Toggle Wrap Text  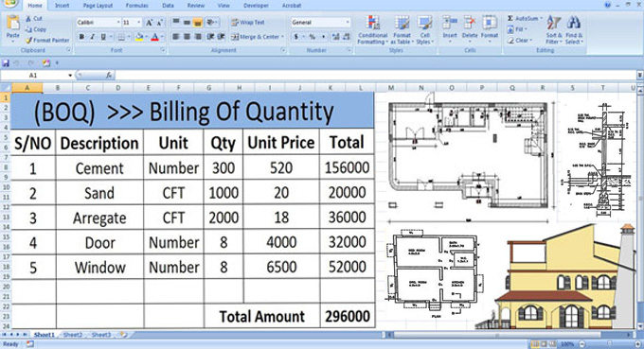pos(248,23)
